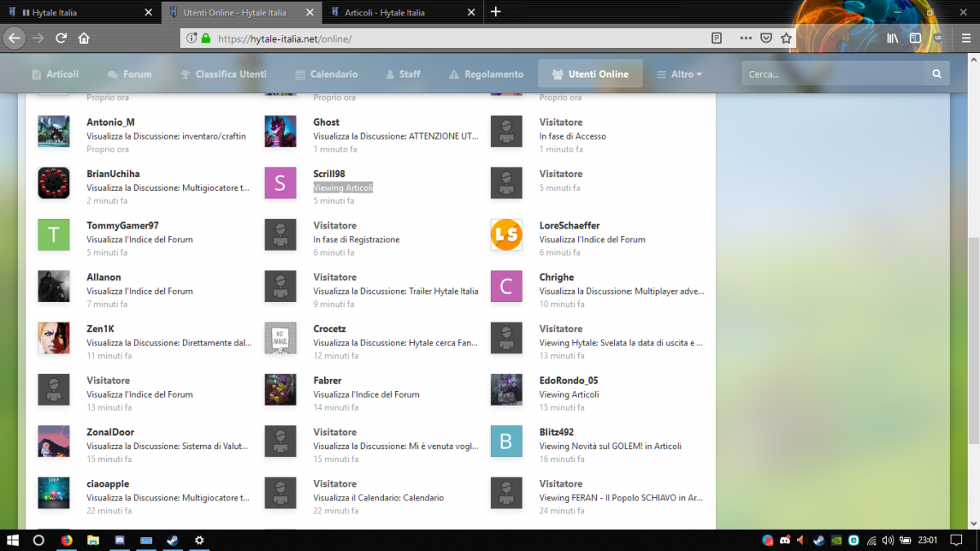The image size is (980, 551).
Task: Show the Firefox sidebars
Action: click(x=915, y=38)
